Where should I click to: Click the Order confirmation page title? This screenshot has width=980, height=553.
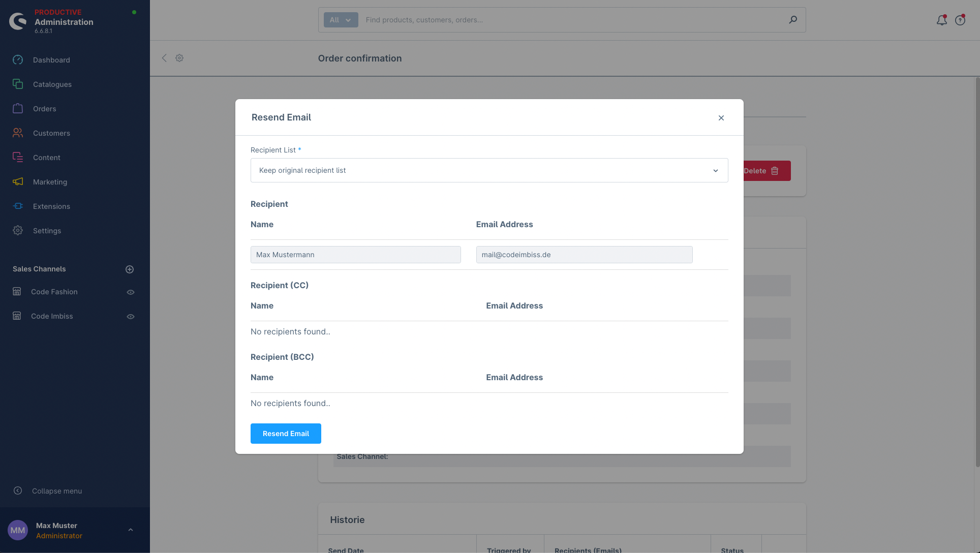(360, 58)
